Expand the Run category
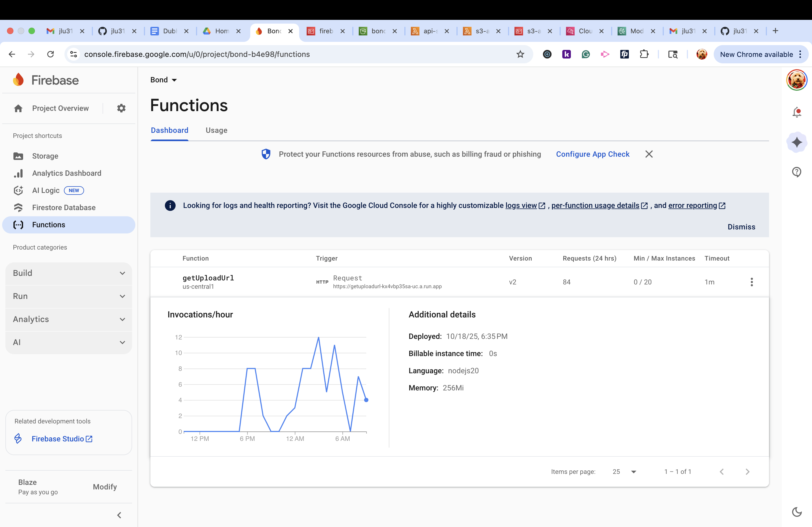The image size is (812, 527). pyautogui.click(x=68, y=296)
